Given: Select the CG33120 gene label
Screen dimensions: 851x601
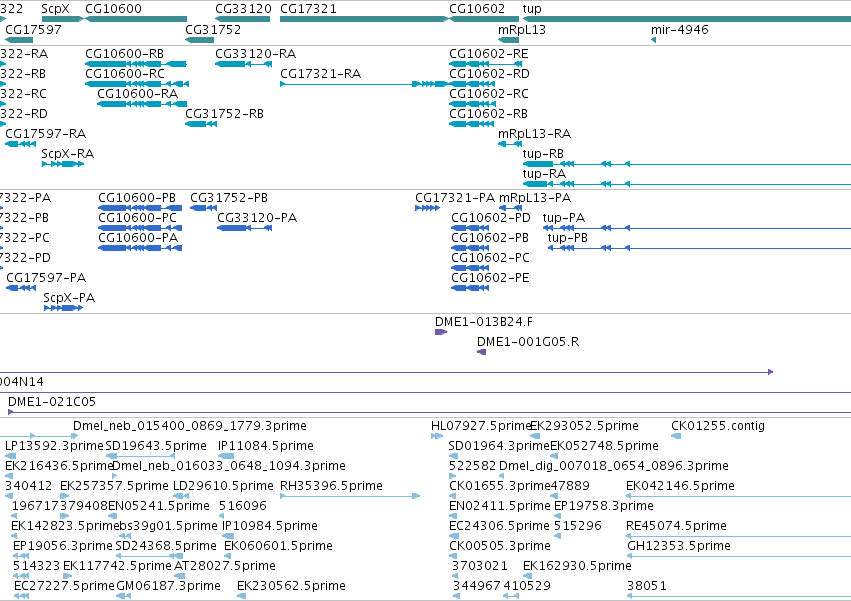Looking at the screenshot, I should click(243, 9).
